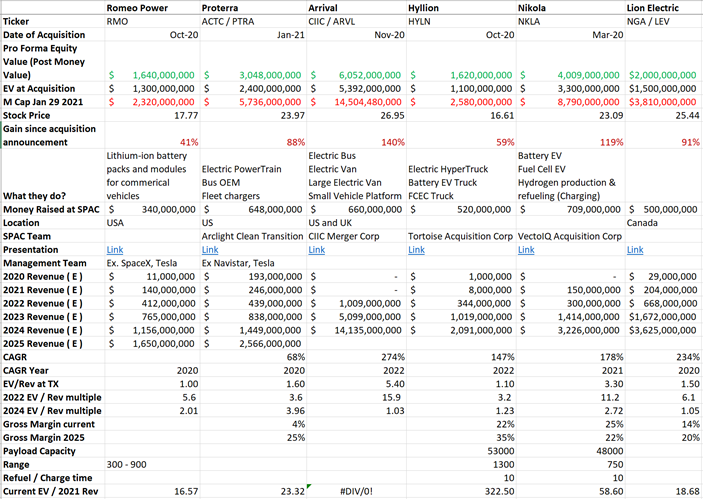
Task: Select the NKLA ticker cell
Action: click(x=570, y=22)
